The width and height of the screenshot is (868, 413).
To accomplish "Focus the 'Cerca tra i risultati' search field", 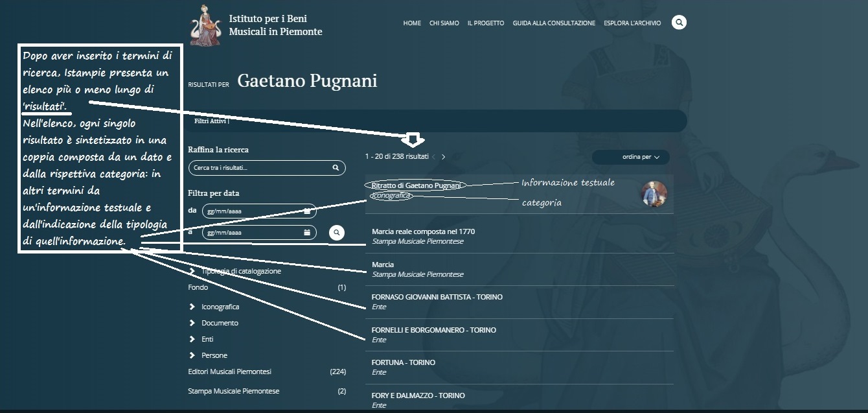I will [x=259, y=168].
